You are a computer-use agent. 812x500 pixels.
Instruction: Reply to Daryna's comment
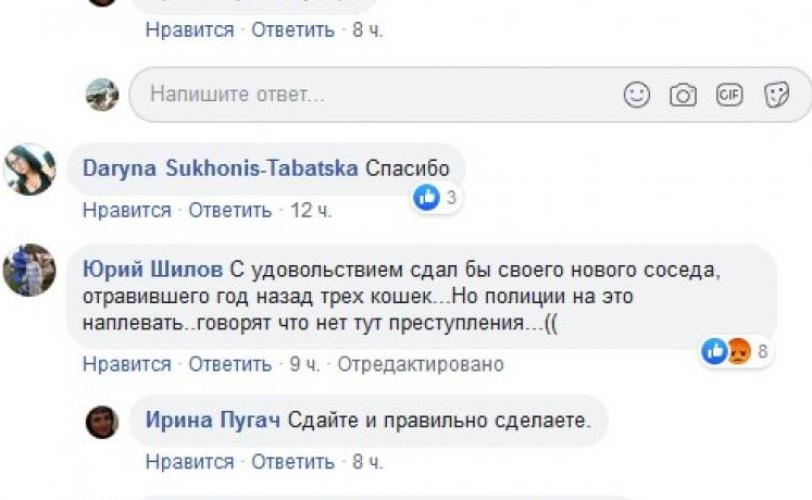click(230, 211)
